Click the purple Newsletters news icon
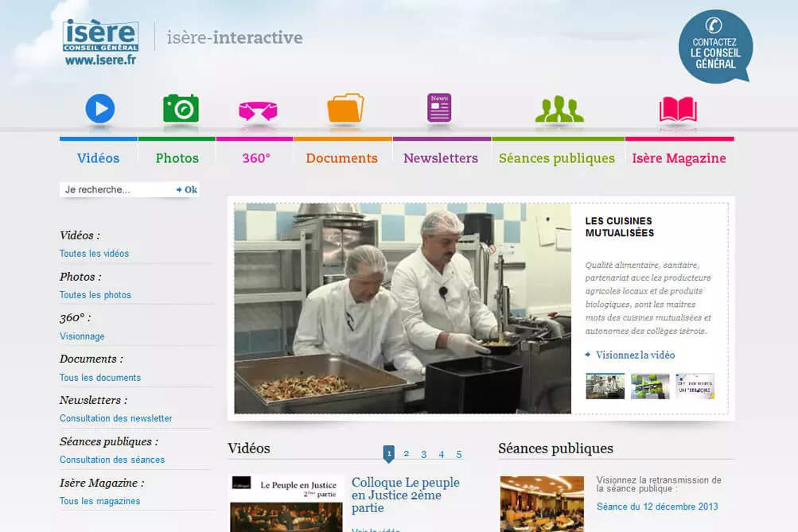This screenshot has width=798, height=532. [439, 107]
